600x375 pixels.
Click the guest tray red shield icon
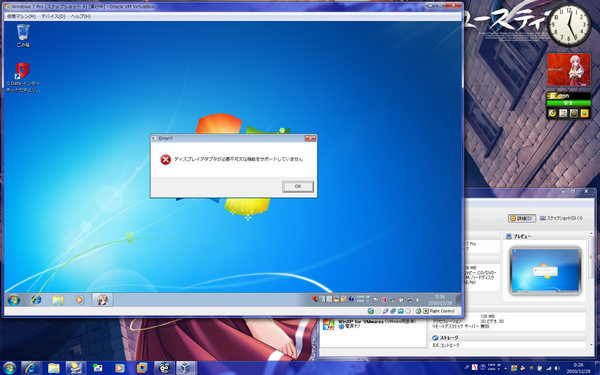click(384, 300)
